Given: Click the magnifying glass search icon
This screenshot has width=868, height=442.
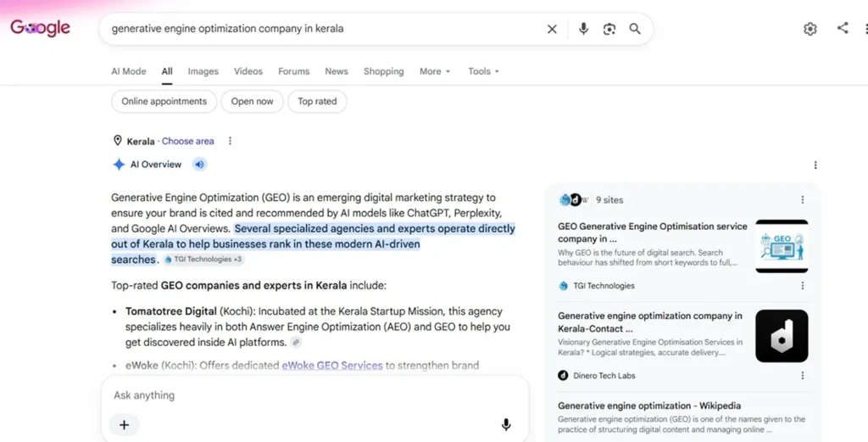Looking at the screenshot, I should [635, 29].
